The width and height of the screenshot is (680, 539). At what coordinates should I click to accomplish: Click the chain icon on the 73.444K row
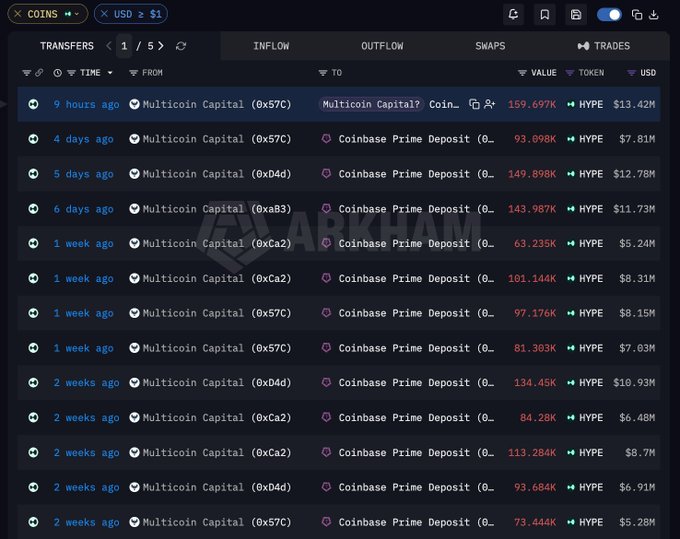pyautogui.click(x=33, y=522)
